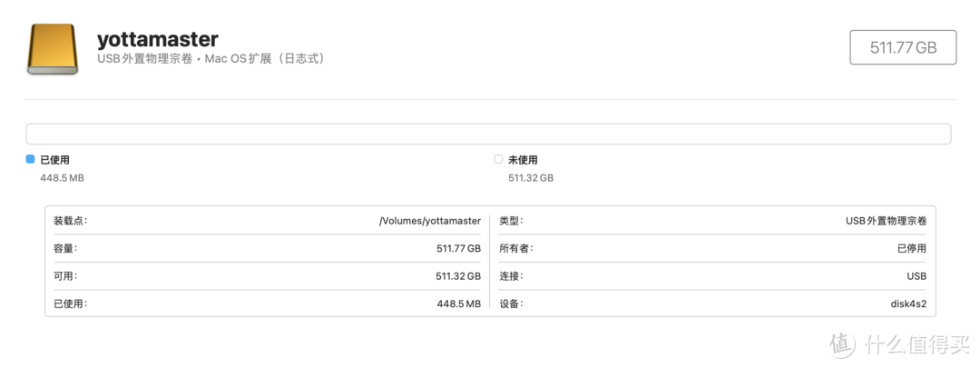Click the round 值 watermark logo
Screen dimensions: 980x368
(x=842, y=344)
